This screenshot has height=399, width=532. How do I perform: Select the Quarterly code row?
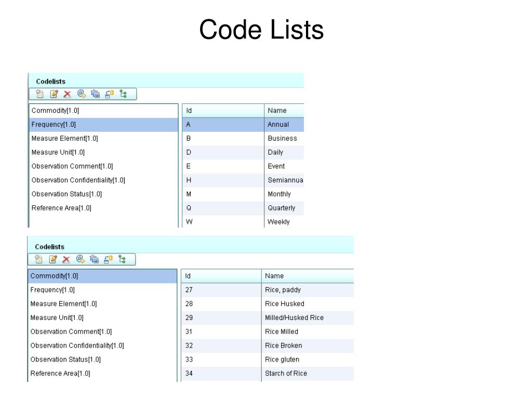(243, 208)
